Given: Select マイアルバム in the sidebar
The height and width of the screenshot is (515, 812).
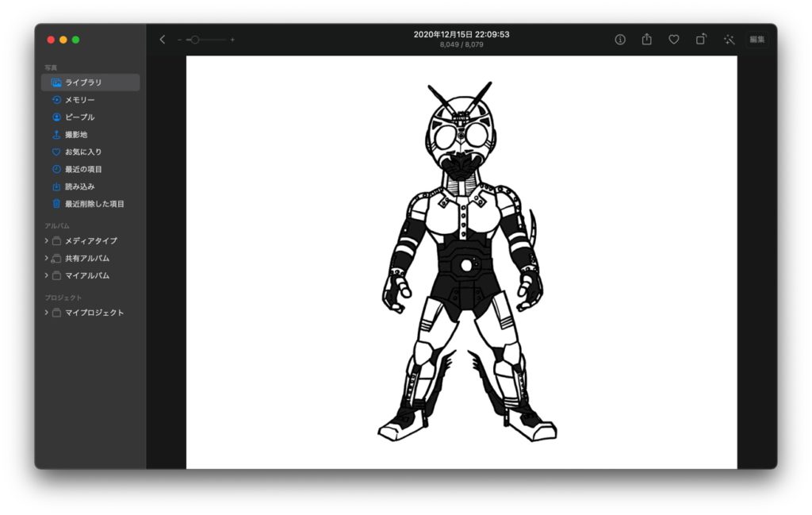Looking at the screenshot, I should (x=87, y=275).
